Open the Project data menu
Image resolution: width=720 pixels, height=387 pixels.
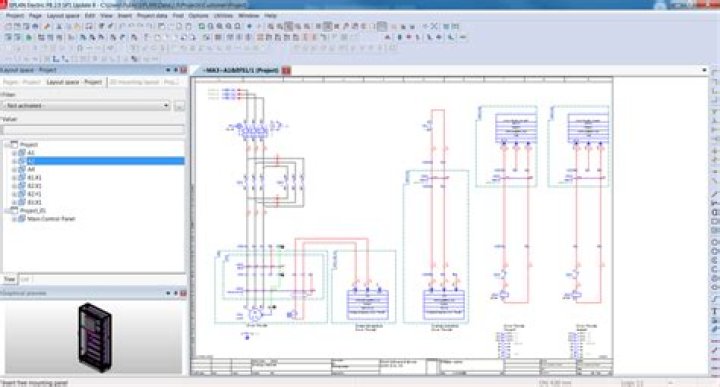pyautogui.click(x=152, y=16)
